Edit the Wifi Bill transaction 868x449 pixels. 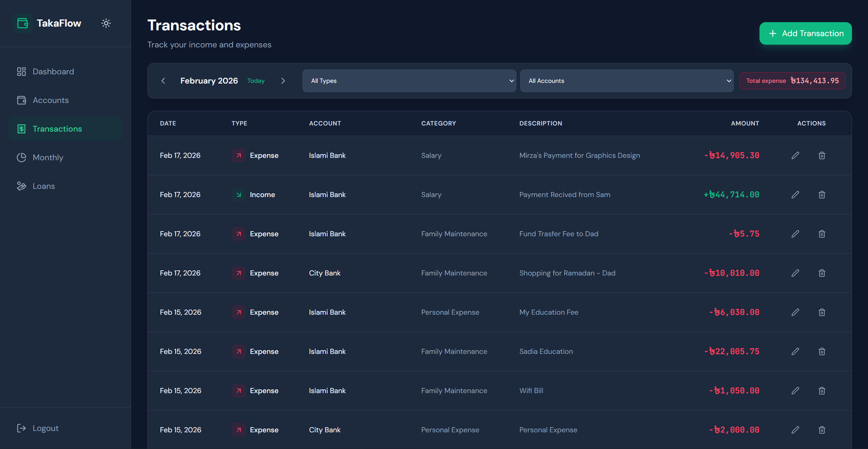(795, 391)
